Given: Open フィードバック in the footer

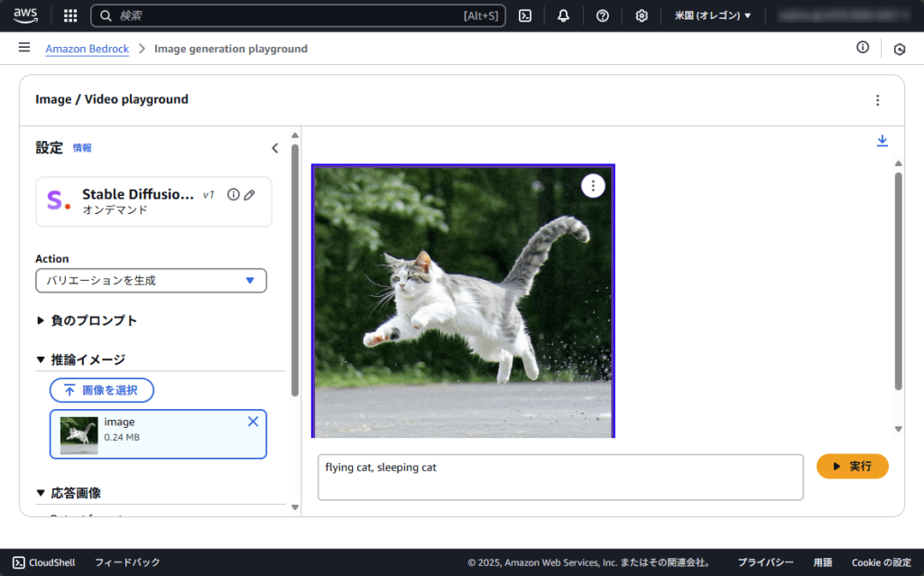Looking at the screenshot, I should (127, 562).
